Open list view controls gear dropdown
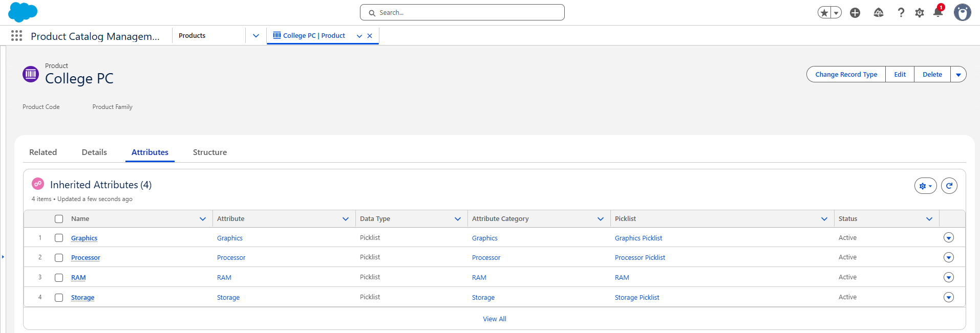The image size is (980, 333). (x=925, y=186)
